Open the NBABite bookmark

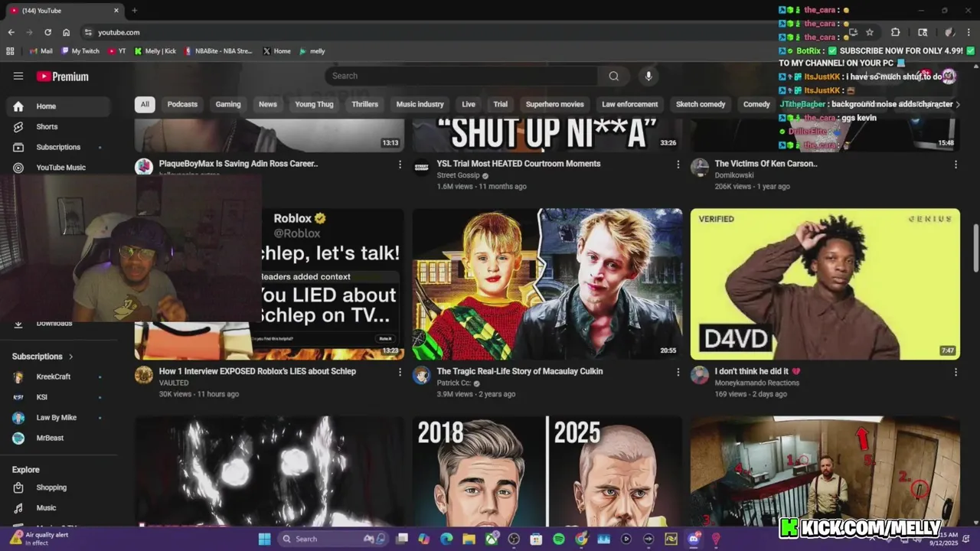tap(218, 51)
